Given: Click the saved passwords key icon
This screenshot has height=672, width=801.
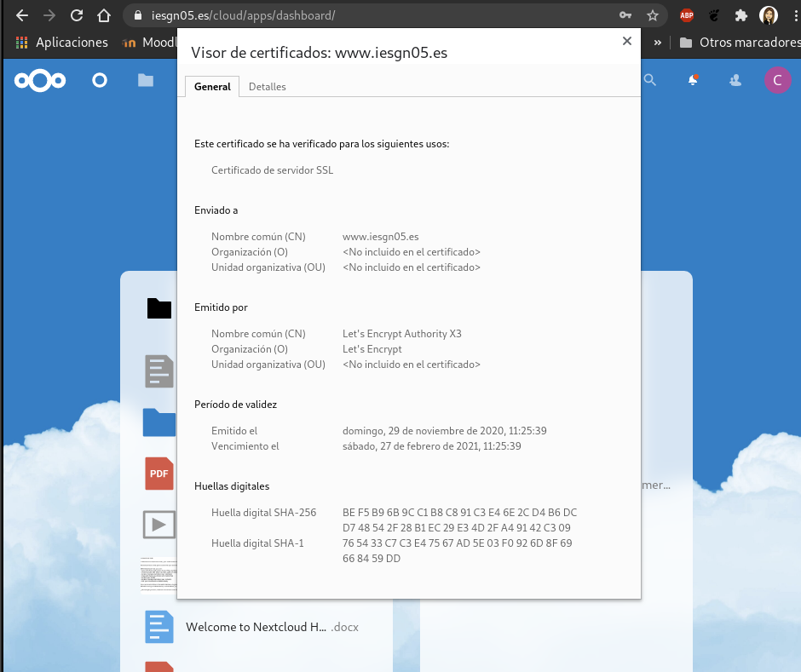Looking at the screenshot, I should pyautogui.click(x=625, y=15).
